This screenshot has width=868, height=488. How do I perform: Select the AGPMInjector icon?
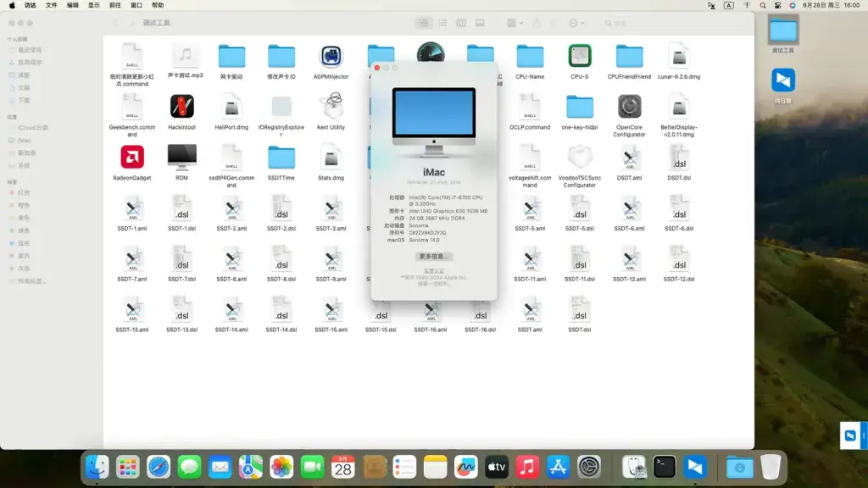(331, 56)
